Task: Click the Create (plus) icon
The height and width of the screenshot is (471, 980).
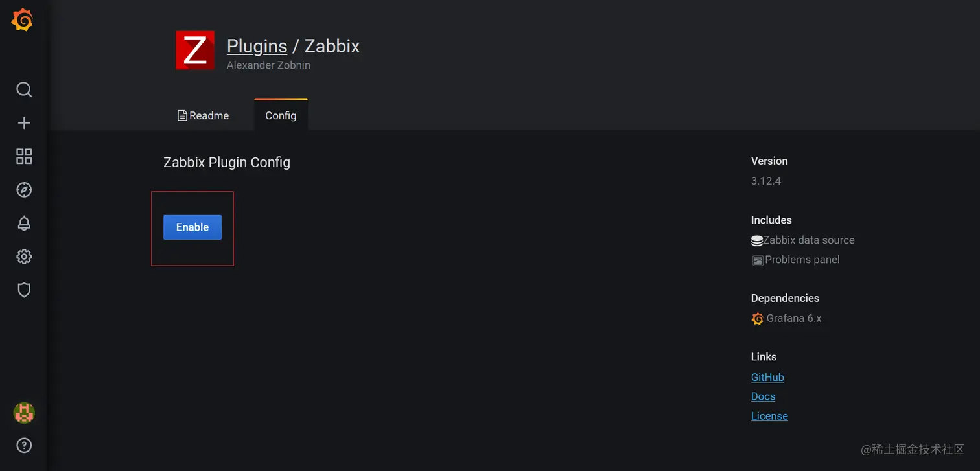Action: click(x=23, y=122)
